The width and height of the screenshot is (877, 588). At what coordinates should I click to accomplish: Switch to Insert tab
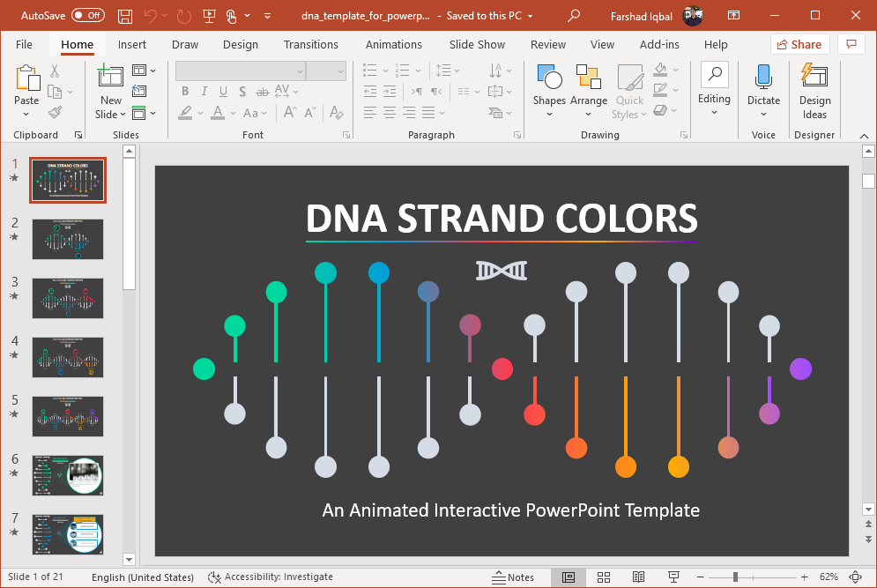click(132, 44)
